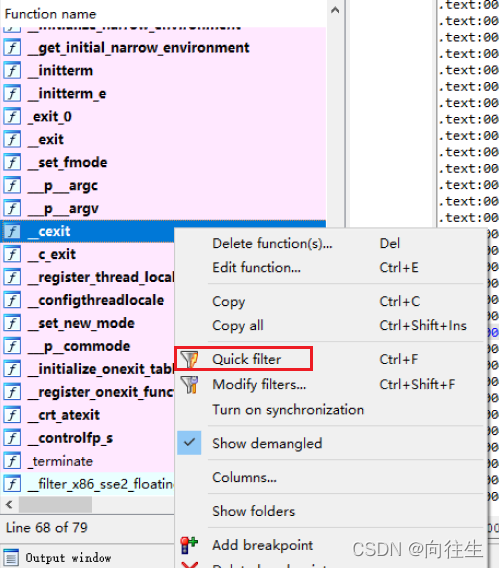Click function icon beside _filter_x86_sse2_floating

pyautogui.click(x=12, y=484)
